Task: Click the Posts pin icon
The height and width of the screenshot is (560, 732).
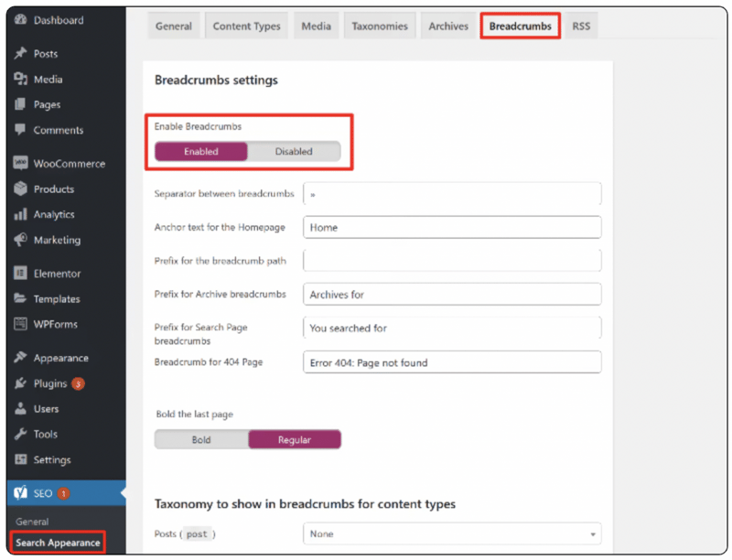Action: 20,53
